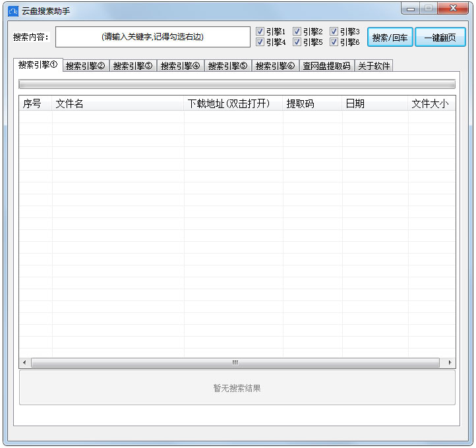Minimize the 云盘搜索助手 window

pos(411,9)
